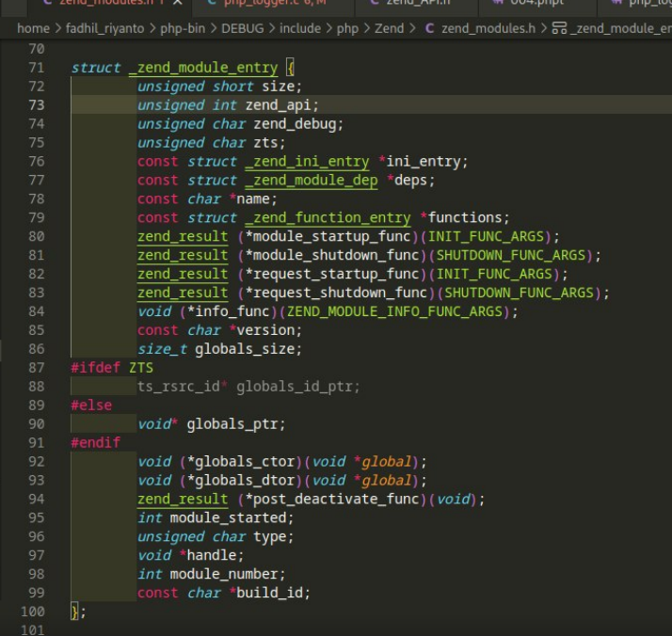Open the Zend breadcrumb folder
This screenshot has height=636, width=672.
[x=389, y=28]
